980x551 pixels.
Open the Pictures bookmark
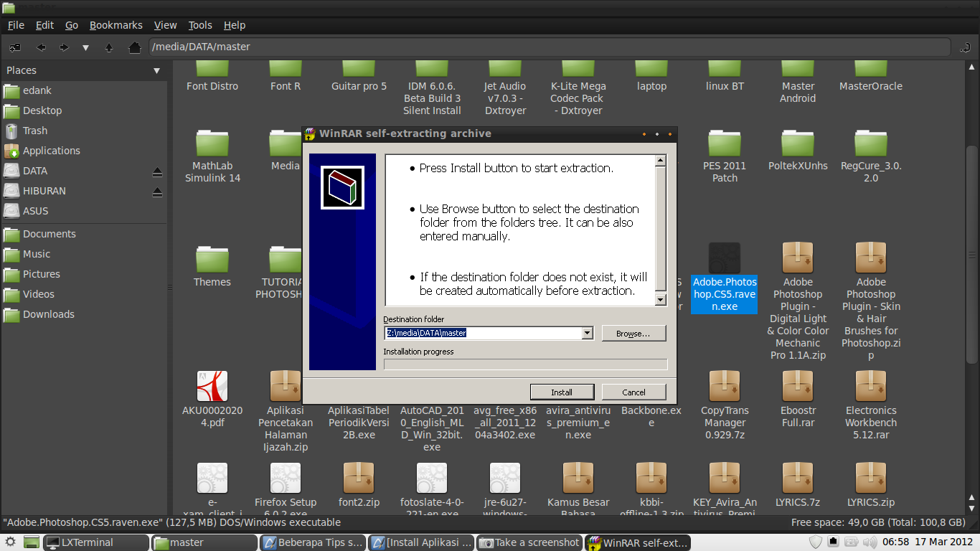pyautogui.click(x=84, y=274)
